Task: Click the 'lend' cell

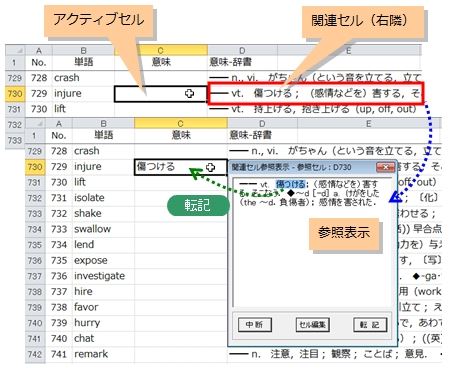Action: (103, 245)
